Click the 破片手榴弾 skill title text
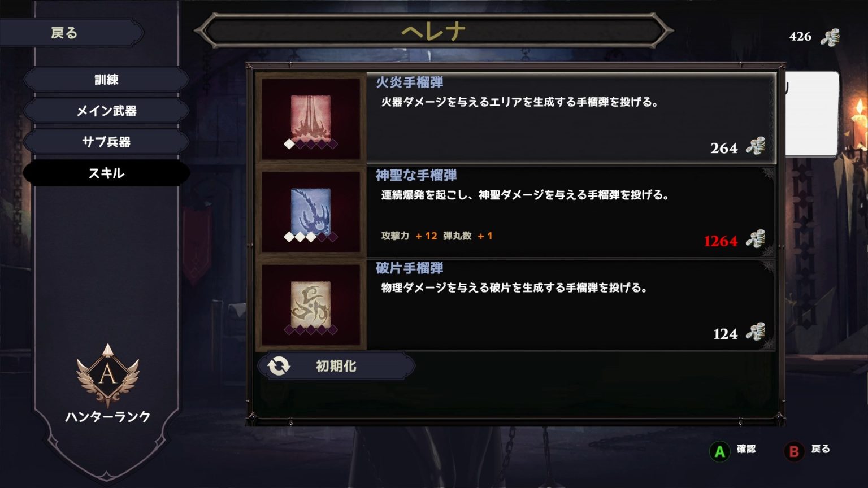The image size is (868, 488). pos(409,268)
